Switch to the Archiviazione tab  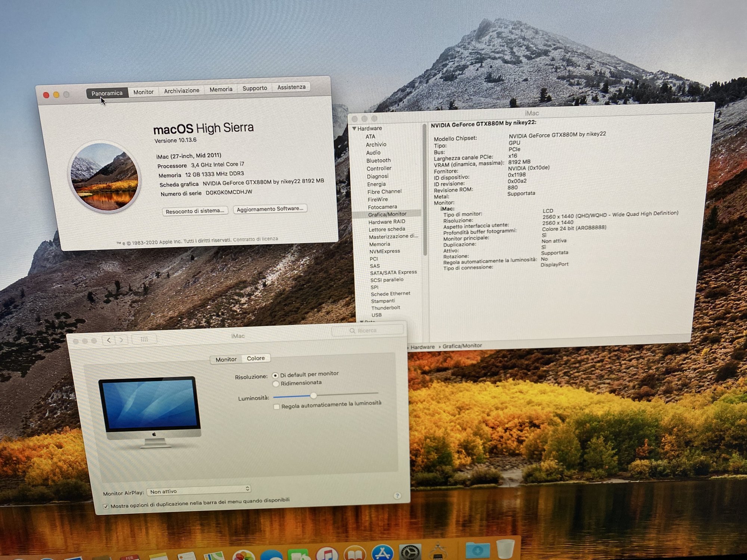pos(182,91)
